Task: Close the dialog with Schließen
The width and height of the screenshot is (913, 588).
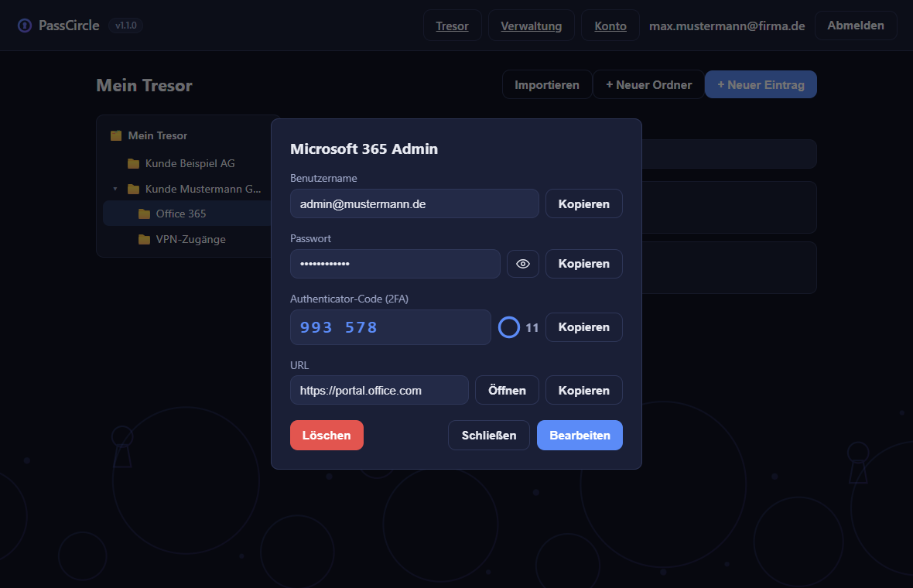Action: click(x=489, y=436)
